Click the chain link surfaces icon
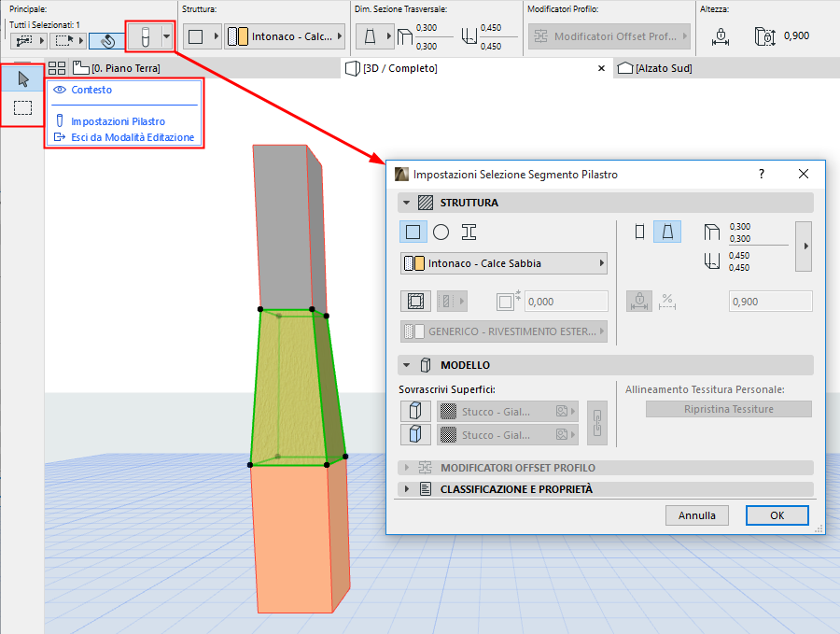This screenshot has width=840, height=634. point(597,423)
